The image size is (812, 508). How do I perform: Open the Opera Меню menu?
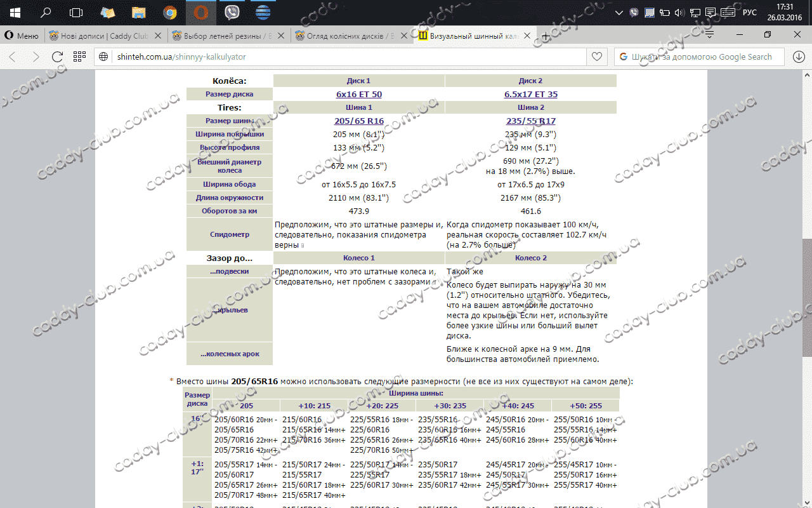[x=22, y=36]
